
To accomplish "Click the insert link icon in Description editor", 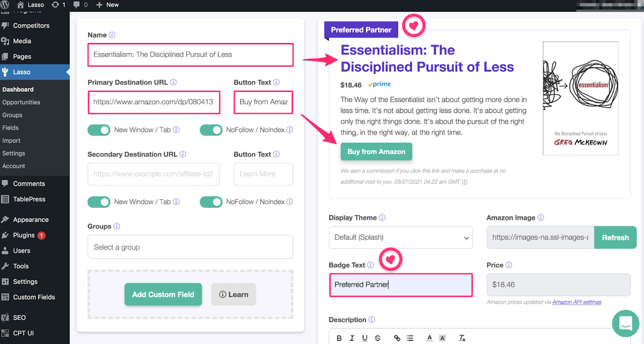I will [x=397, y=338].
